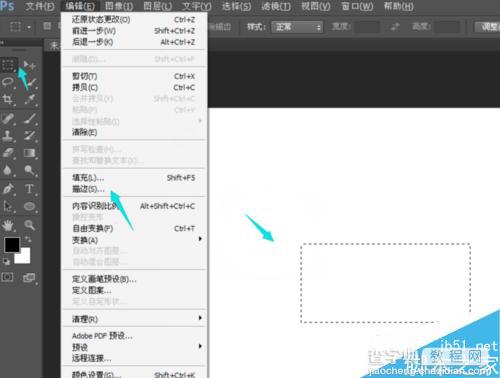Image resolution: width=500 pixels, height=378 pixels.
Task: Swap foreground and background colors
Action: click(x=28, y=239)
